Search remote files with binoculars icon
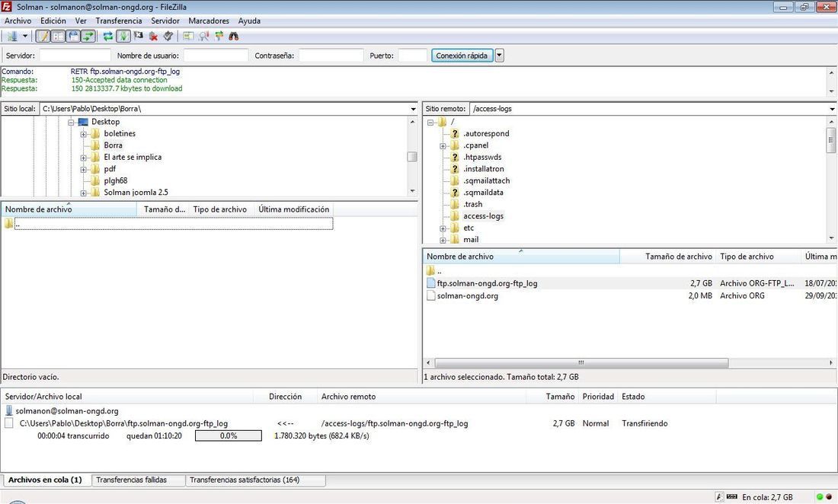 (234, 37)
